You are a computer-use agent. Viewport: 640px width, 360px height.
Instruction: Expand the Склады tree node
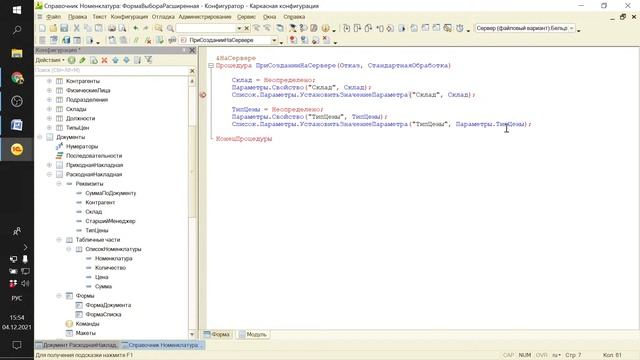pos(49,109)
